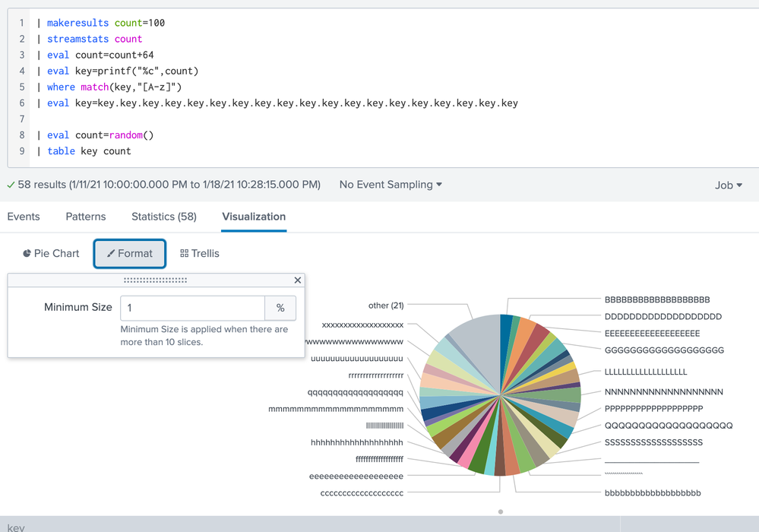Click the hhhhhhhhhhhhhhhhhhh chart label
759x532 pixels.
357,442
